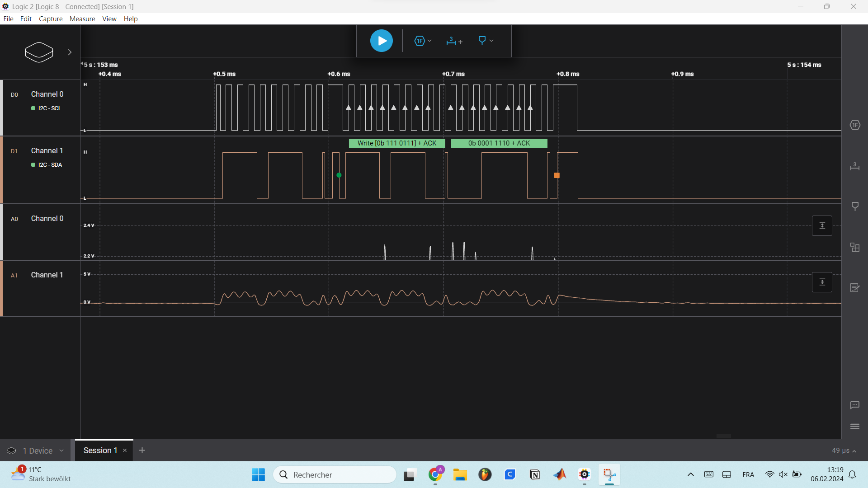Select analog A0 Channel 0 label

[47, 218]
